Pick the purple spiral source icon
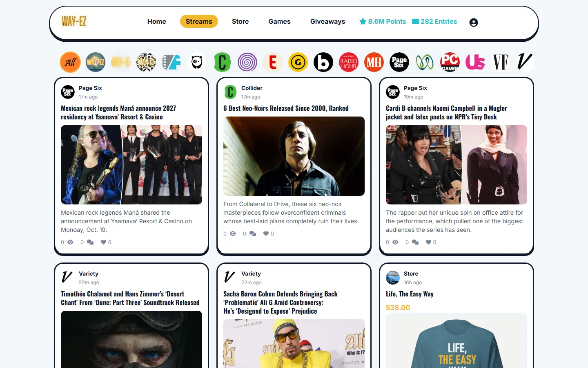588x368 pixels. click(247, 62)
